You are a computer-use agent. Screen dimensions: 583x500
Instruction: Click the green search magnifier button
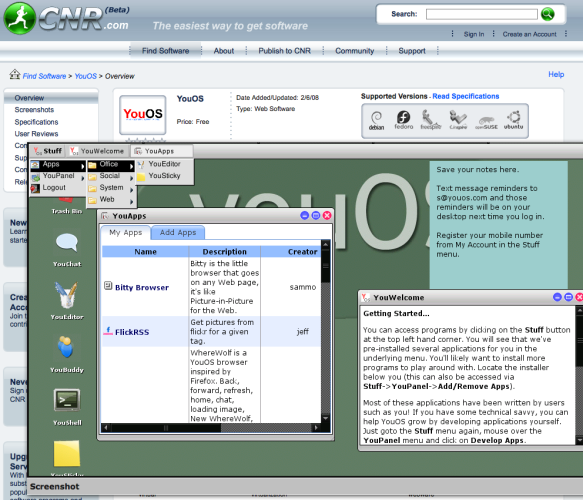(547, 14)
